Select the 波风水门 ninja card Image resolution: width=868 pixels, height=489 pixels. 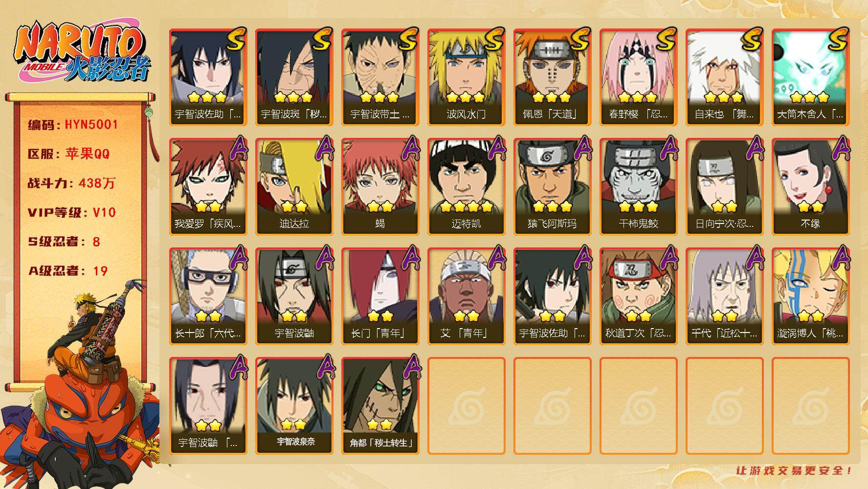click(466, 77)
